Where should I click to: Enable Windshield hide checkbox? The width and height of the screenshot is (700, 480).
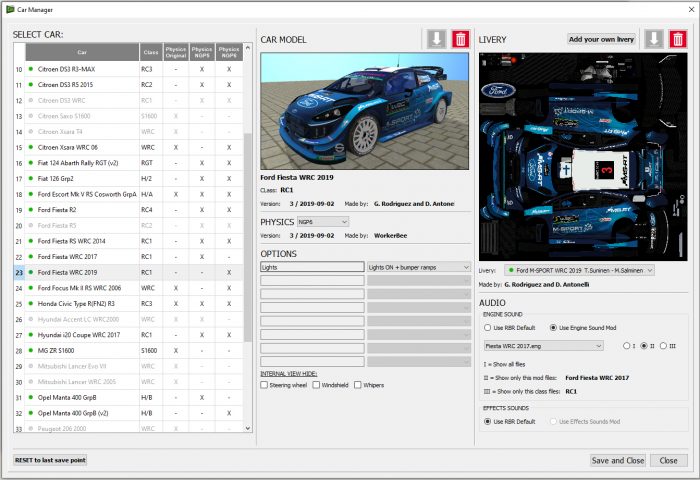coord(316,384)
